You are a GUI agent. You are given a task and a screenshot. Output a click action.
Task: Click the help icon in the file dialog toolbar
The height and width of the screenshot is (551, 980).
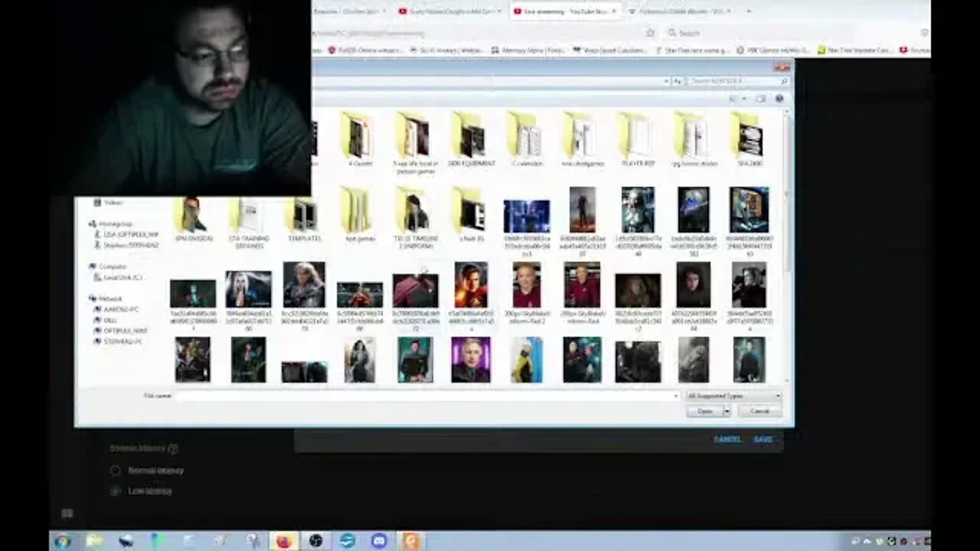(779, 99)
